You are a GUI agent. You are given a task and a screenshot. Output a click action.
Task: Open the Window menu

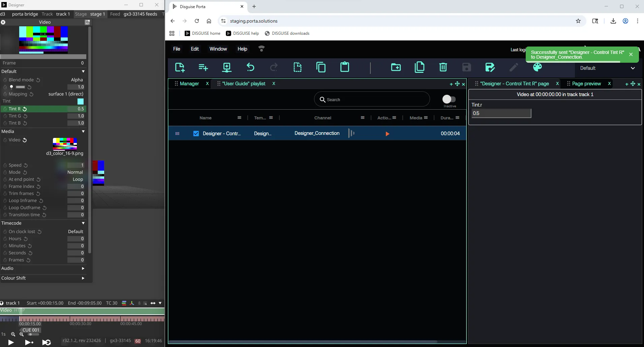pyautogui.click(x=218, y=49)
